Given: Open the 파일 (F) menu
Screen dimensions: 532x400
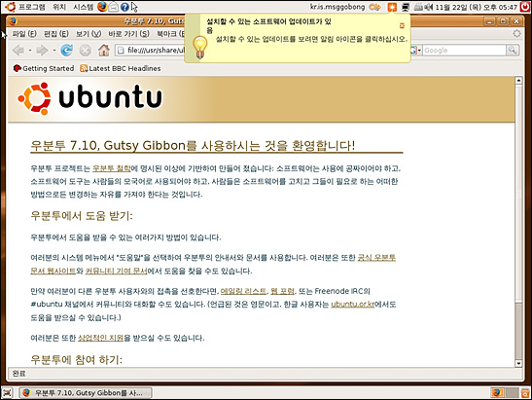Looking at the screenshot, I should [24, 34].
